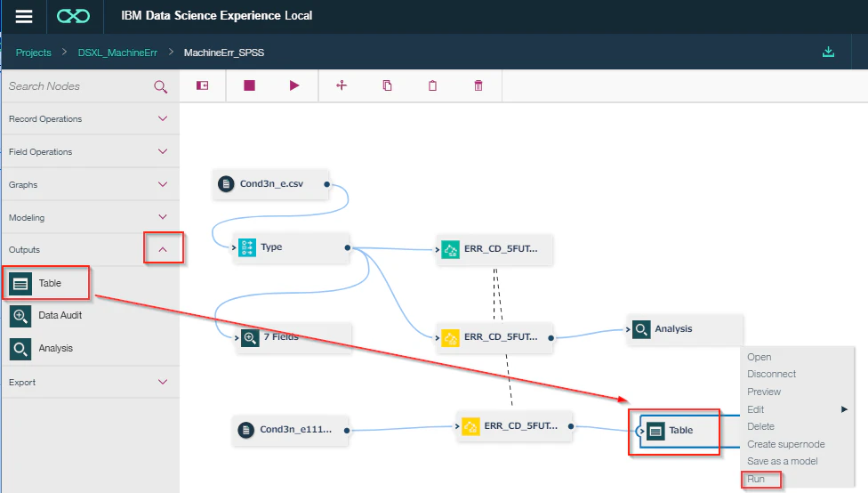Expand the Record Operations section
The height and width of the screenshot is (493, 868).
(x=163, y=118)
